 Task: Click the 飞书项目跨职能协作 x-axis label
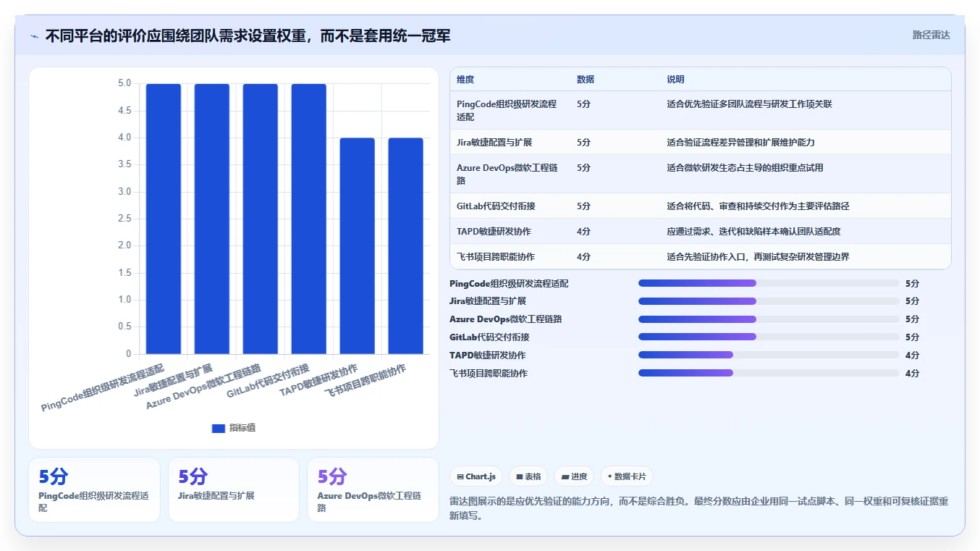[x=364, y=380]
